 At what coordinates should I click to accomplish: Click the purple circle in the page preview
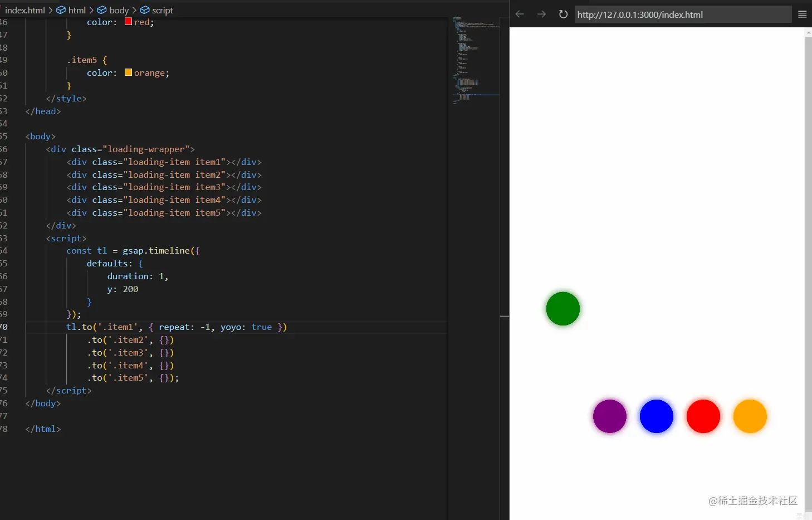pyautogui.click(x=609, y=416)
